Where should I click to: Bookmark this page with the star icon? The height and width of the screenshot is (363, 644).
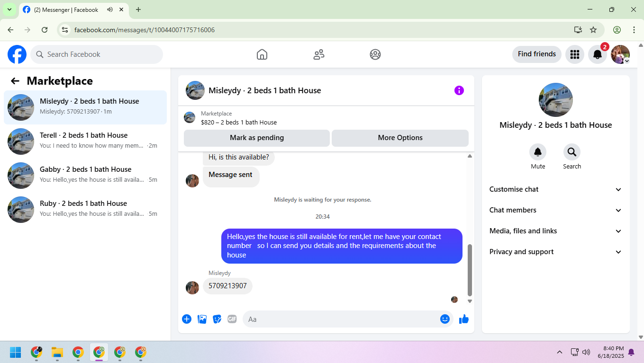click(x=593, y=30)
